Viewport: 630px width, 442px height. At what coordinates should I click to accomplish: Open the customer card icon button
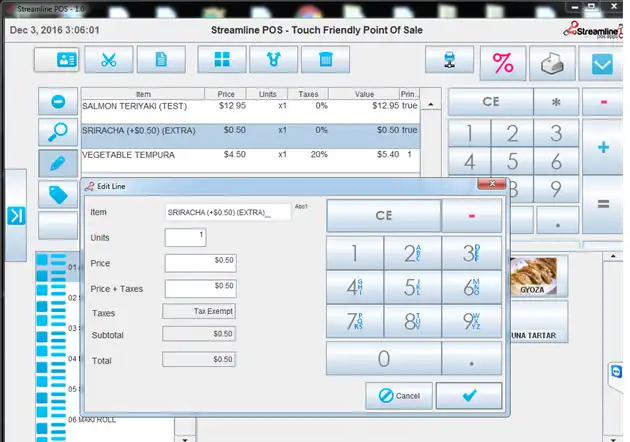57,59
